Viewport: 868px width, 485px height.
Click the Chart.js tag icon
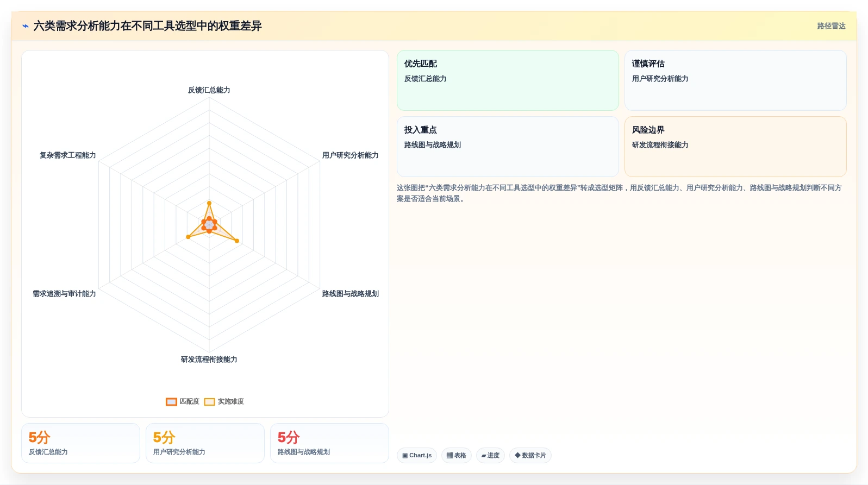[x=405, y=456]
